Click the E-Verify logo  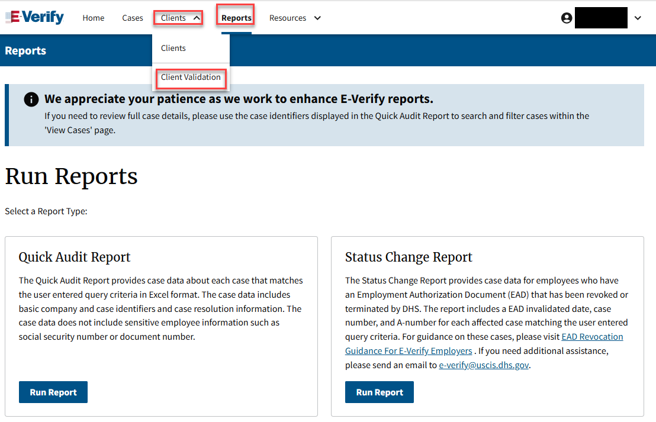click(35, 18)
